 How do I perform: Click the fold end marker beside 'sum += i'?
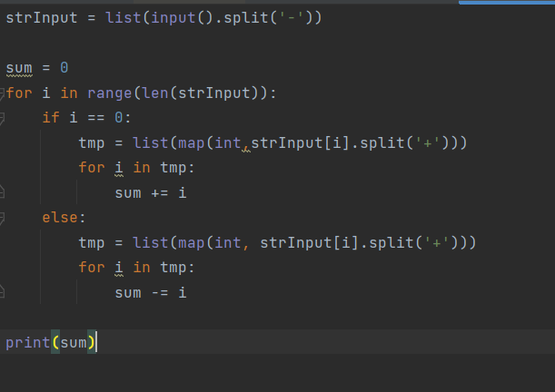click(x=2, y=192)
